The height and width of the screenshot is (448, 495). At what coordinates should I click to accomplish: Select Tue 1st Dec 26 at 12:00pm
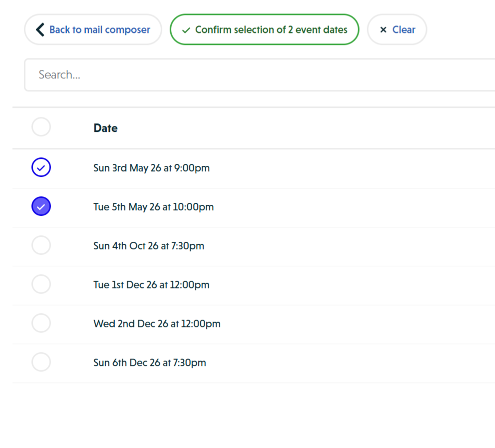(x=41, y=284)
